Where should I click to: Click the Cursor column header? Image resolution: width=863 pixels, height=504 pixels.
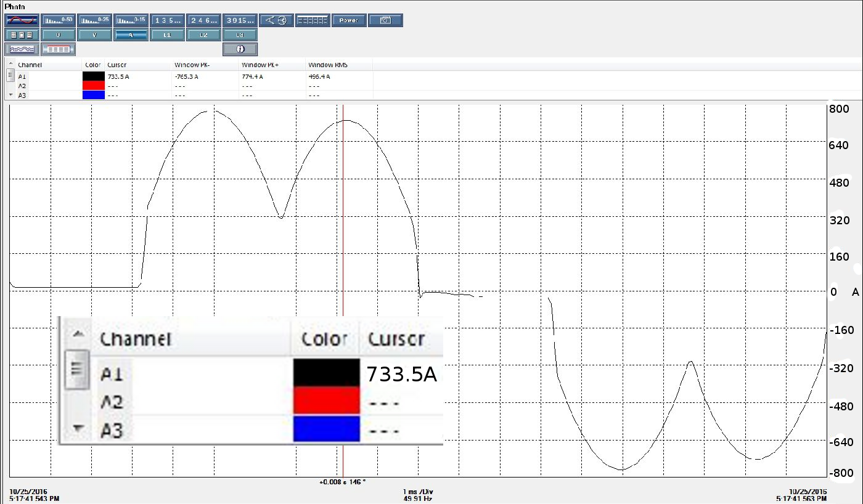pos(117,65)
